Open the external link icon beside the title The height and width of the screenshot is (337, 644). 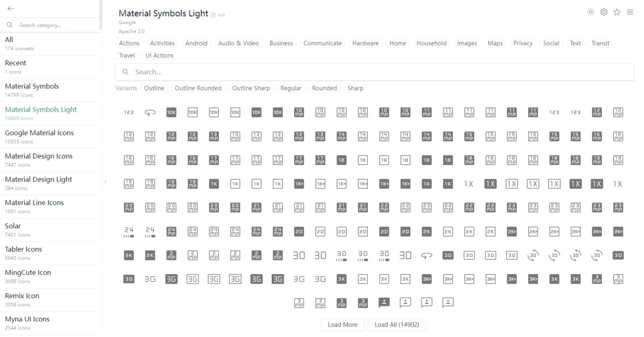[213, 15]
